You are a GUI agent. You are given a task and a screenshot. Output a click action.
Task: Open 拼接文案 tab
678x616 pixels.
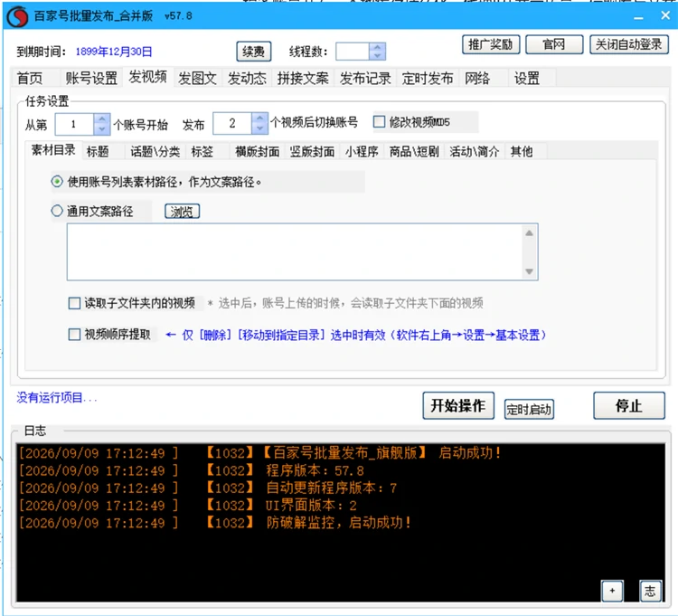point(303,79)
